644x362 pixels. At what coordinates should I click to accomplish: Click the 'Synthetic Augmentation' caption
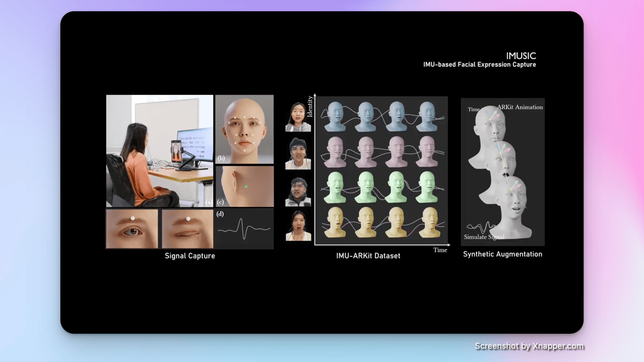[502, 254]
